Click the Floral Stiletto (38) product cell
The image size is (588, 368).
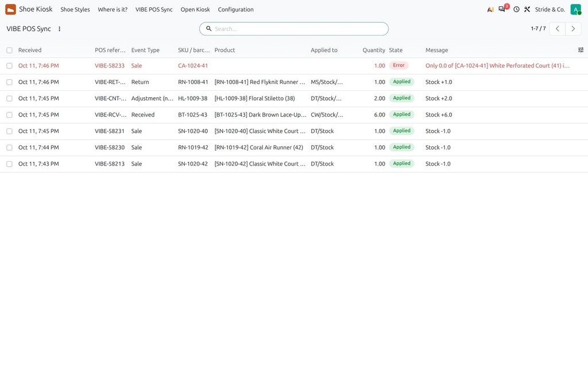click(254, 98)
